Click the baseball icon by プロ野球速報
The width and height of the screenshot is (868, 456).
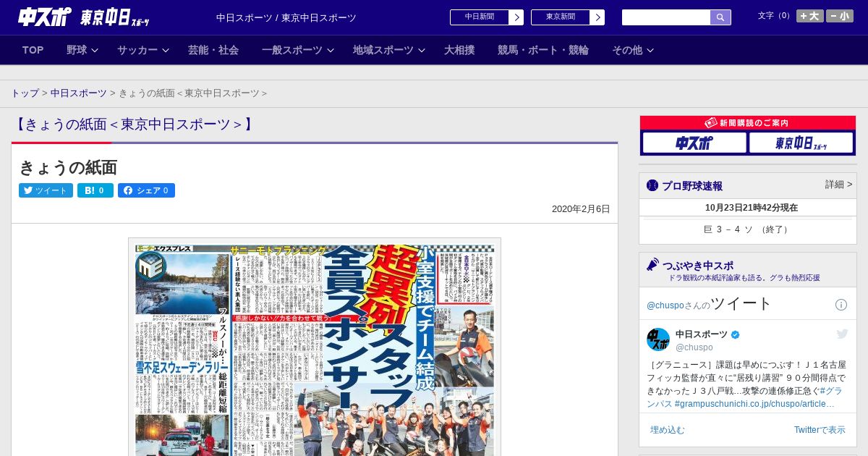click(652, 185)
